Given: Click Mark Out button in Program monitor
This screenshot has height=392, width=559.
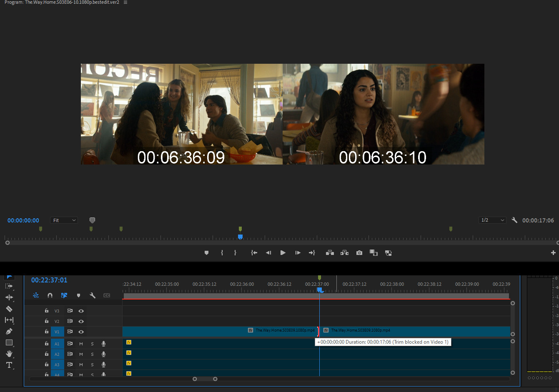Looking at the screenshot, I should (235, 253).
